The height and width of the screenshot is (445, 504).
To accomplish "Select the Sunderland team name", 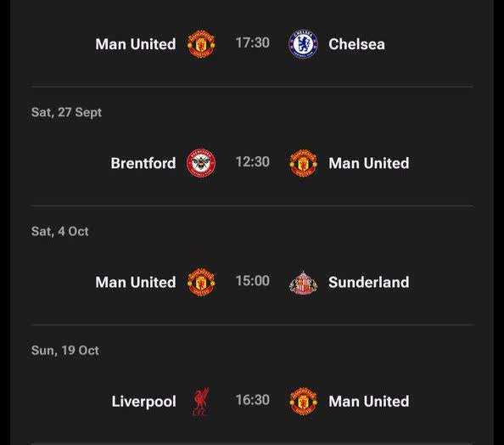I will pos(369,282).
